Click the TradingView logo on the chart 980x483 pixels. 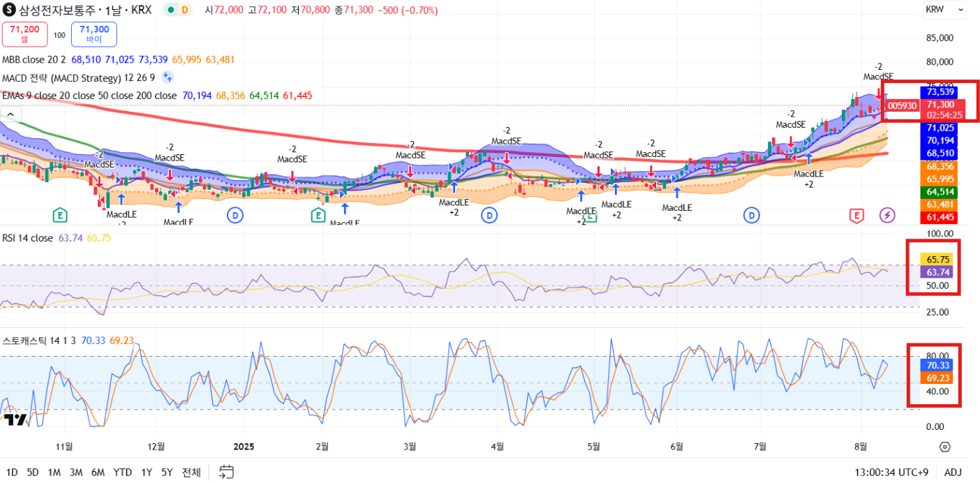15,419
